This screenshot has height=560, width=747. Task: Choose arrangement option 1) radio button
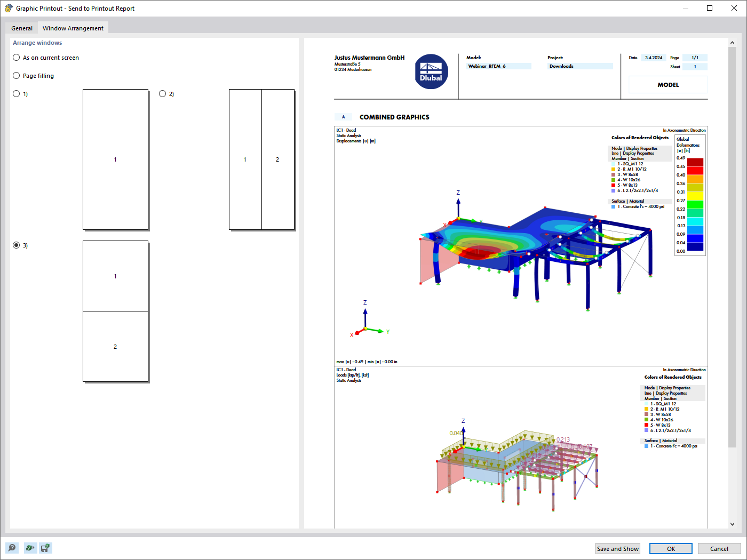pos(17,94)
